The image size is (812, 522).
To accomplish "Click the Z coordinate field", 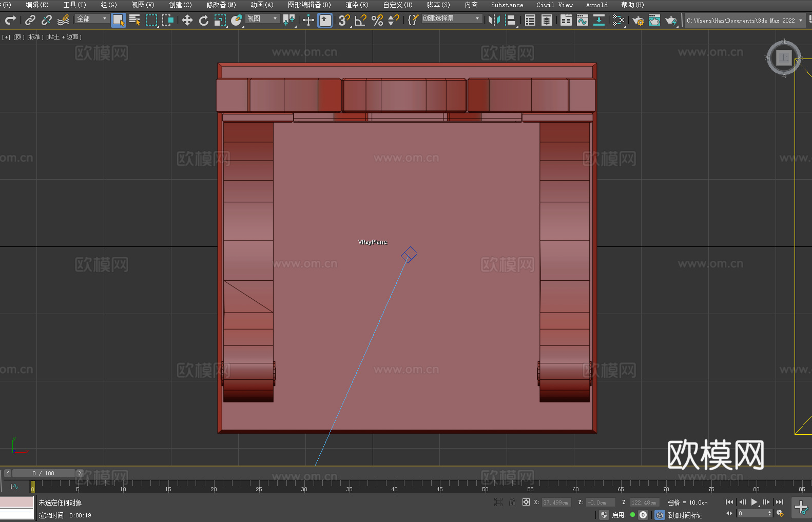I will click(x=644, y=502).
